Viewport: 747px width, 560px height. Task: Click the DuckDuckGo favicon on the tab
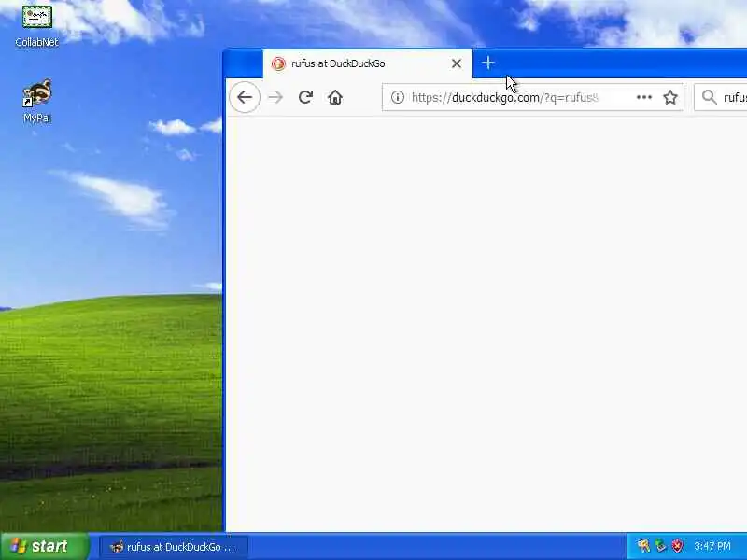278,63
